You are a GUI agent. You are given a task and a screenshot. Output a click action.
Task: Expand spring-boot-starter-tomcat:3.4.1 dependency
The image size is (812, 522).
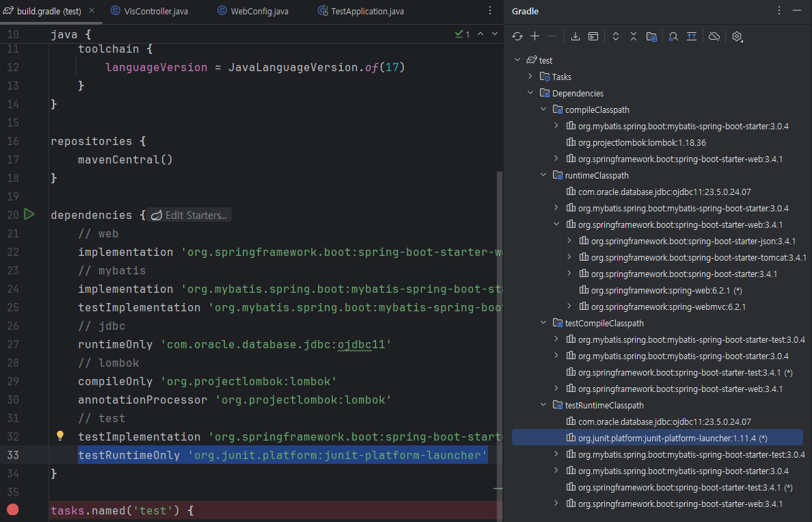tap(569, 257)
